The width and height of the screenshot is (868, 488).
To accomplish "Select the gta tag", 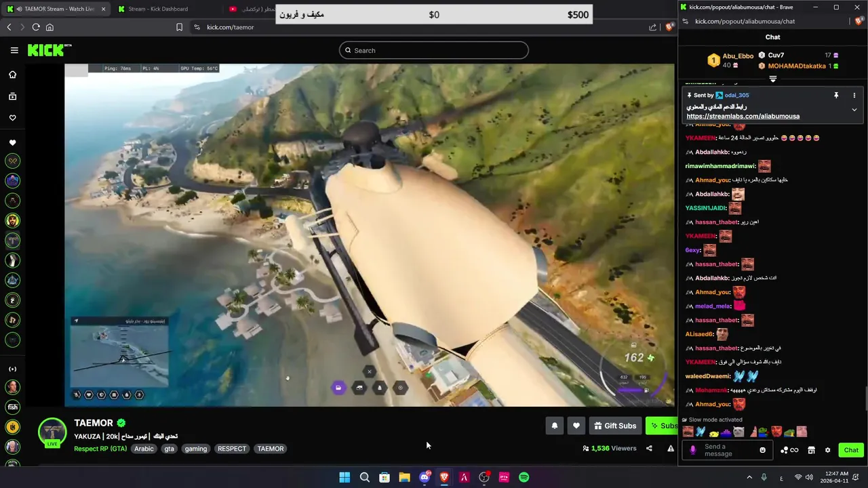I will (x=170, y=449).
